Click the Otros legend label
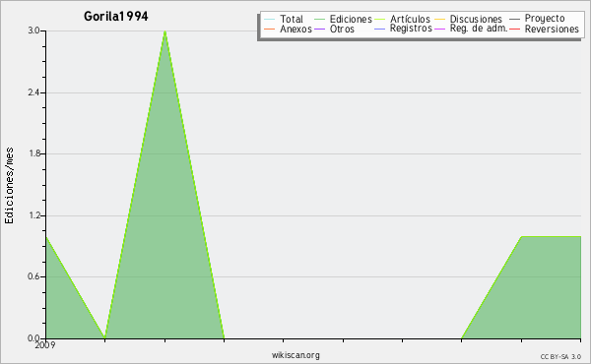Viewport: 591px width, 364px height. (342, 29)
